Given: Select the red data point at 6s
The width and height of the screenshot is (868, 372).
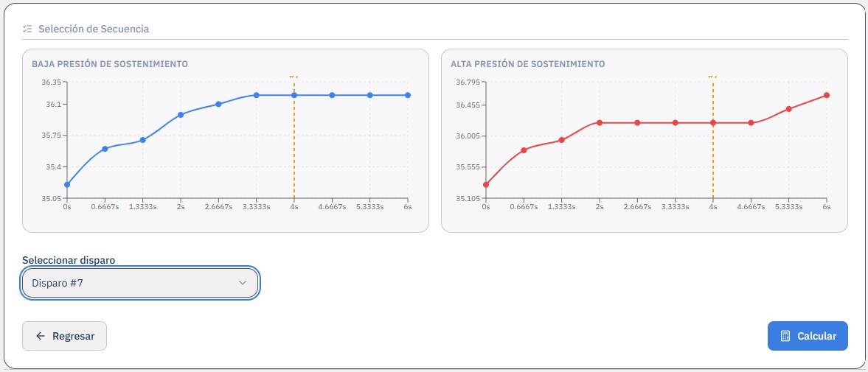Looking at the screenshot, I should click(x=827, y=95).
